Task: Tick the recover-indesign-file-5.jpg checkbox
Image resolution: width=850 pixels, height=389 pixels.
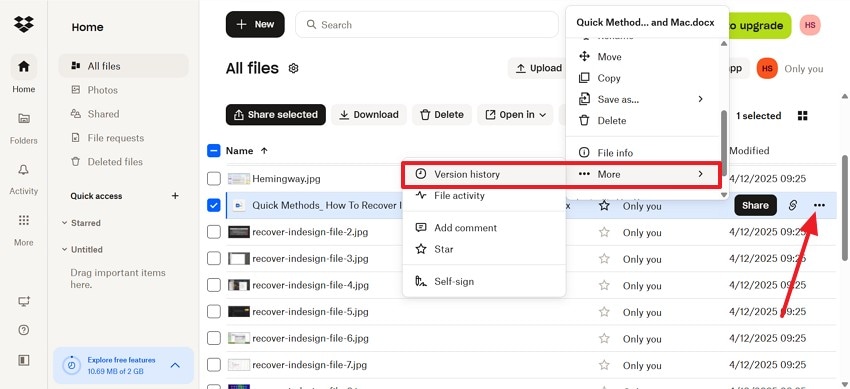Action: 214,312
